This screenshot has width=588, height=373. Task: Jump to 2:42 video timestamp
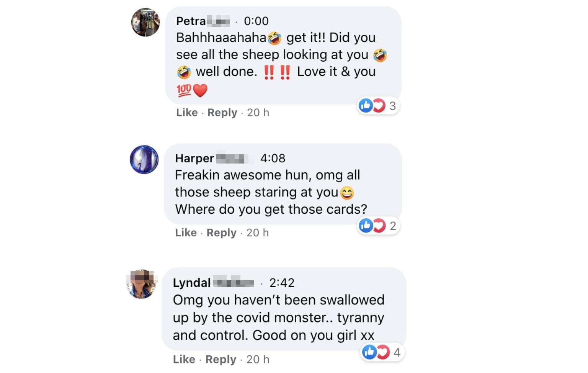(282, 283)
